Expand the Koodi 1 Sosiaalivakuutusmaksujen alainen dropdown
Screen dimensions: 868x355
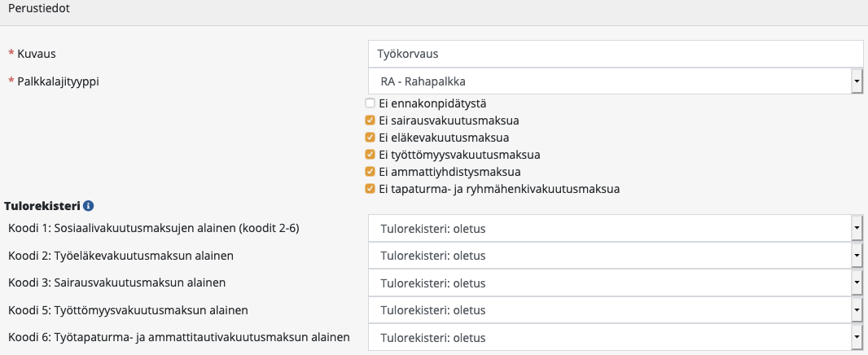(615, 229)
